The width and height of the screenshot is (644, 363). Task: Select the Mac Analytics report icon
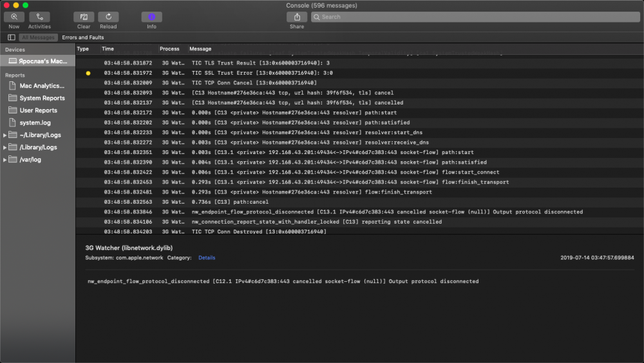pyautogui.click(x=14, y=86)
